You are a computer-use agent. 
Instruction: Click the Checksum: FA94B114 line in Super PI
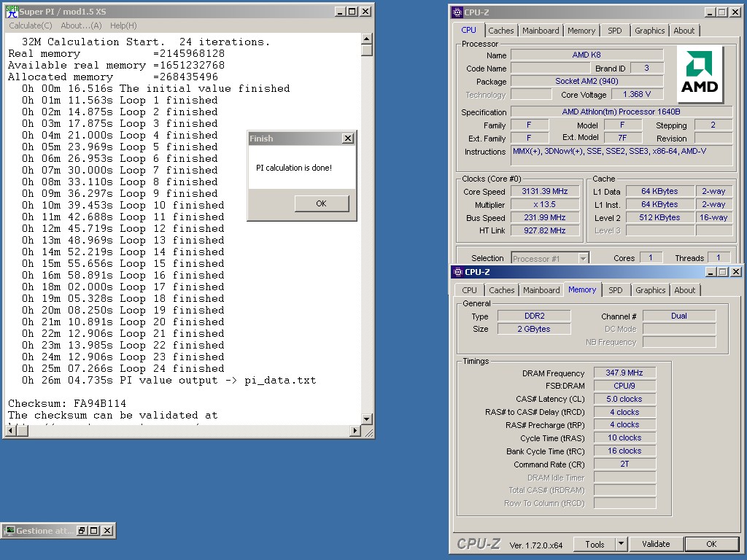coord(67,403)
